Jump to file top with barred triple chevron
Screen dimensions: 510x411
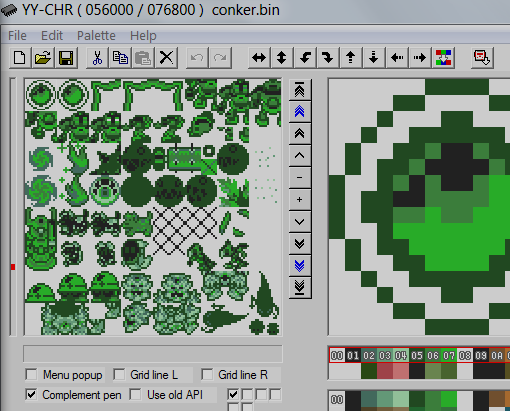pos(300,90)
